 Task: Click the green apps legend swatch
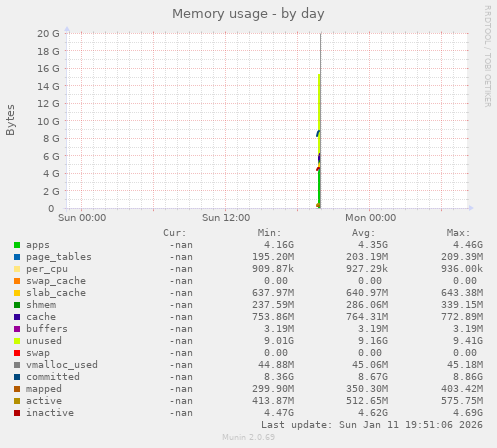pos(17,245)
